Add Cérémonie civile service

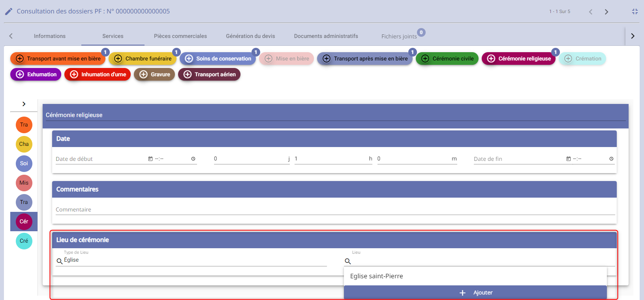447,58
